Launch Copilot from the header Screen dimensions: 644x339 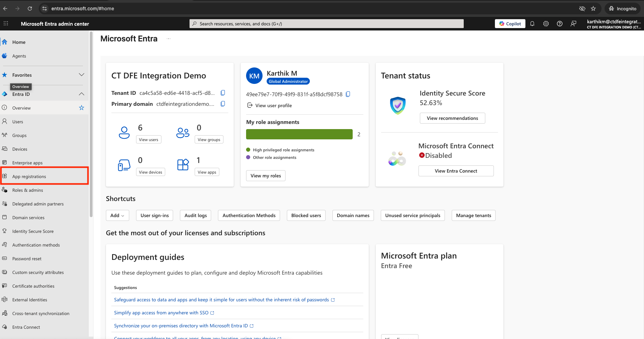pyautogui.click(x=510, y=24)
